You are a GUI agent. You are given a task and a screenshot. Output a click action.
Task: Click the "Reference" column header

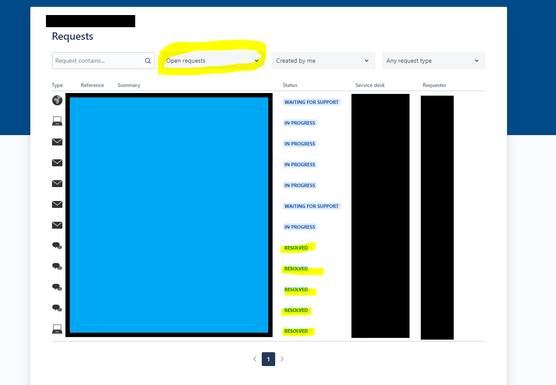pos(92,85)
